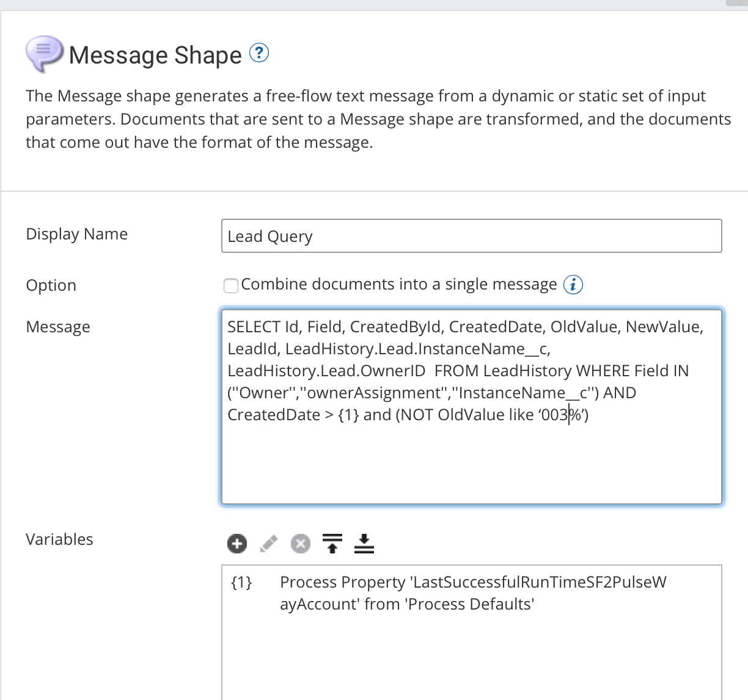748x700 pixels.
Task: Click the Message Shape speech bubble icon
Action: [44, 53]
